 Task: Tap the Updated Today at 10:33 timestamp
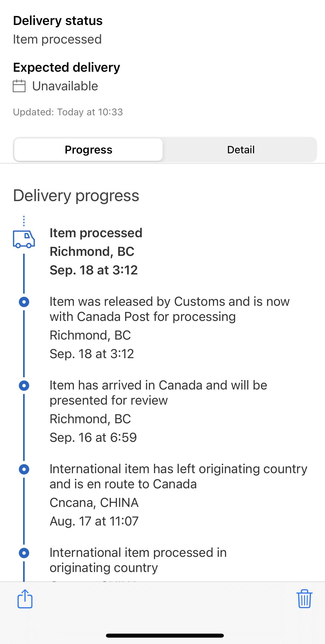tap(68, 112)
